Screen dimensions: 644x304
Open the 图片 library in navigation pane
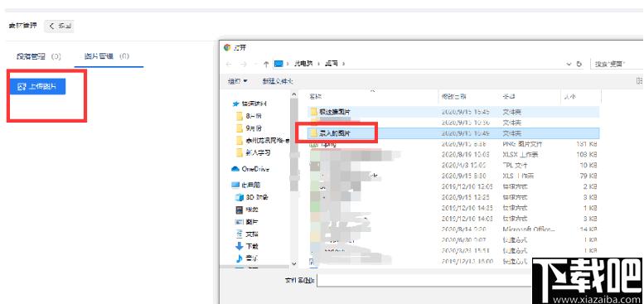tap(247, 222)
